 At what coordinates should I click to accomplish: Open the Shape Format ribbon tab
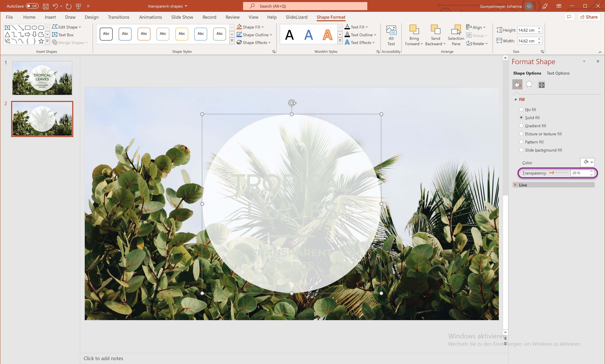[331, 17]
